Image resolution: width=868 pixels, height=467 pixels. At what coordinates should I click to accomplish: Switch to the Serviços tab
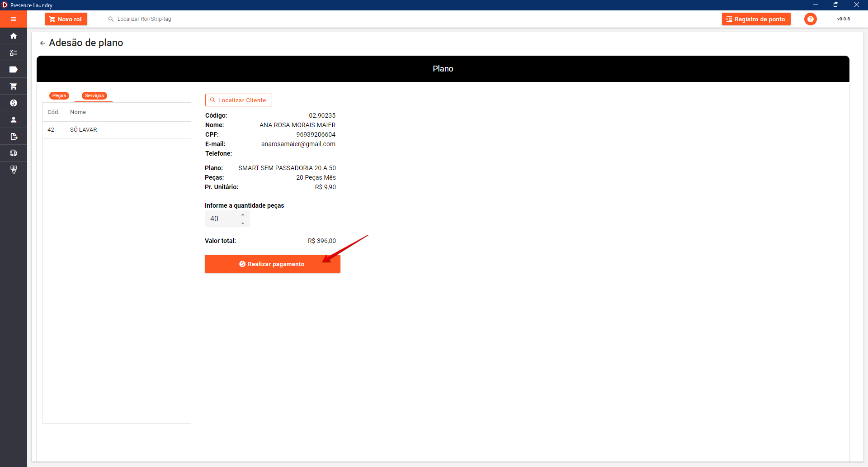click(x=94, y=95)
